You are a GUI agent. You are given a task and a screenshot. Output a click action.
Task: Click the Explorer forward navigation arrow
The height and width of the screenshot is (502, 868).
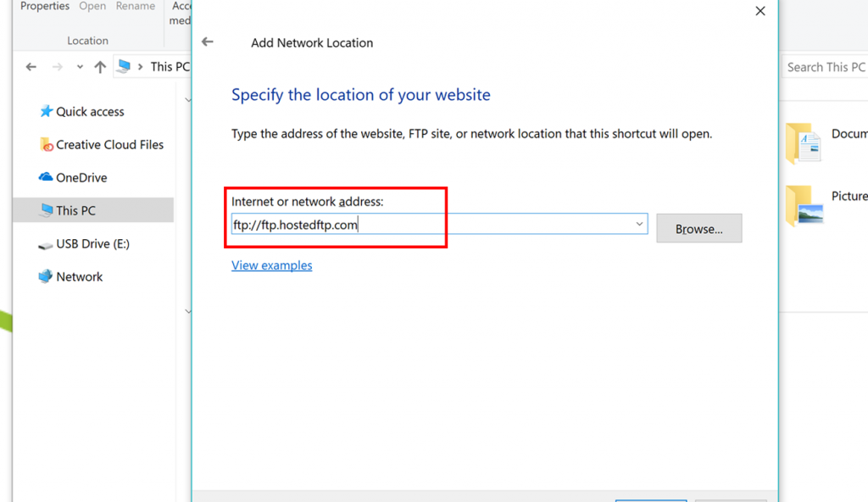tap(57, 67)
